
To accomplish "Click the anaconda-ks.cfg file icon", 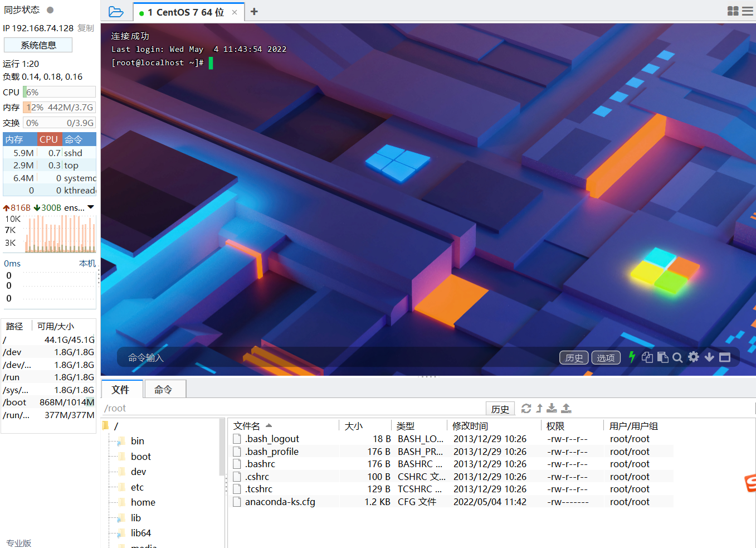I will coord(237,502).
